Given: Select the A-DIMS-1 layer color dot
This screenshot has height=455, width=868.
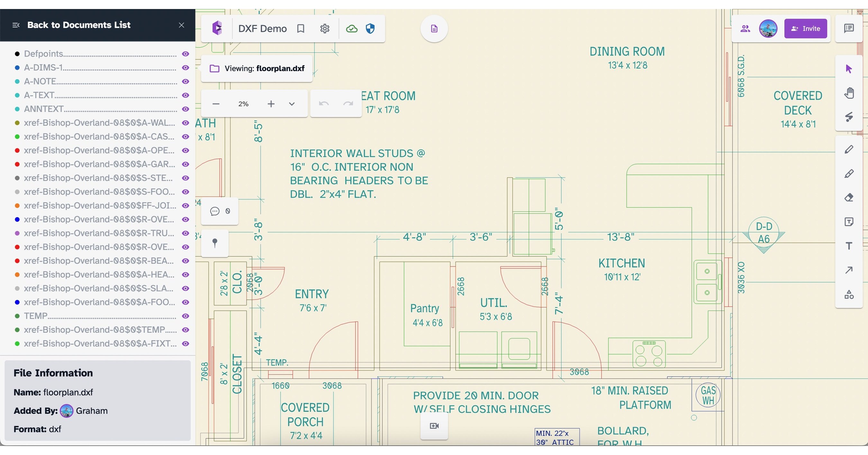Looking at the screenshot, I should tap(17, 68).
